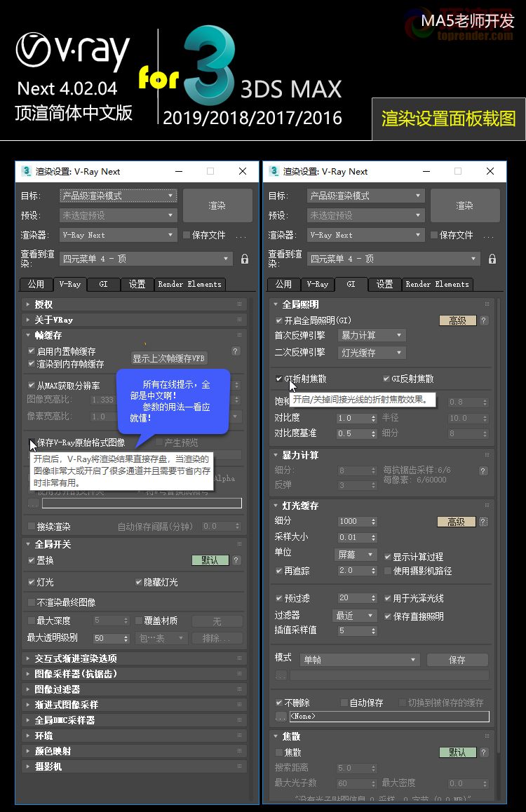Image resolution: width=526 pixels, height=812 pixels.
Task: Click 渲染 button in left window
Action: pyautogui.click(x=217, y=205)
